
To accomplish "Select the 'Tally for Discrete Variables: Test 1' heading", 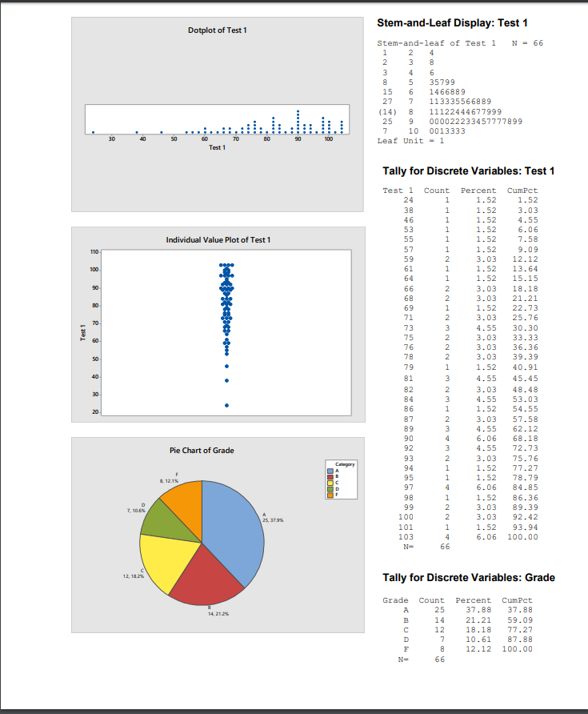I will [x=468, y=171].
